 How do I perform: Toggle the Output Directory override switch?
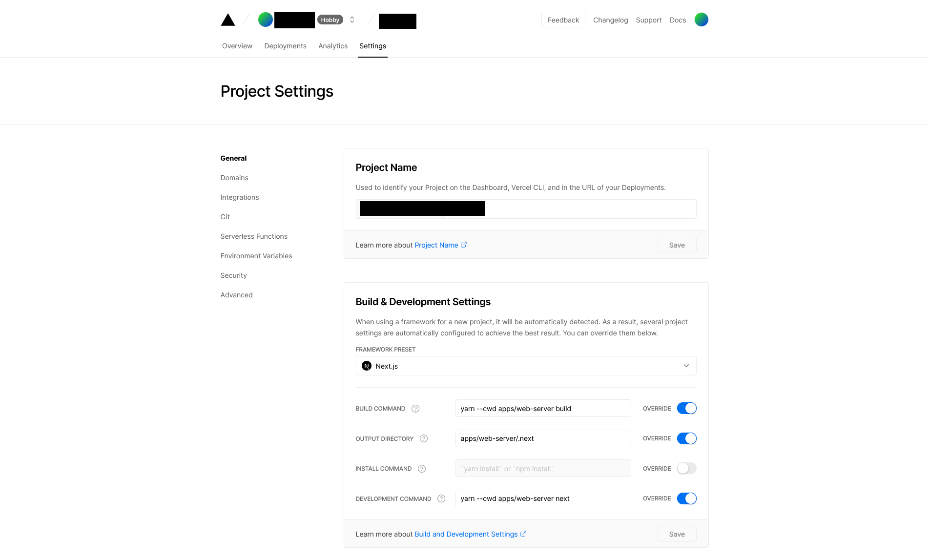[x=686, y=438]
